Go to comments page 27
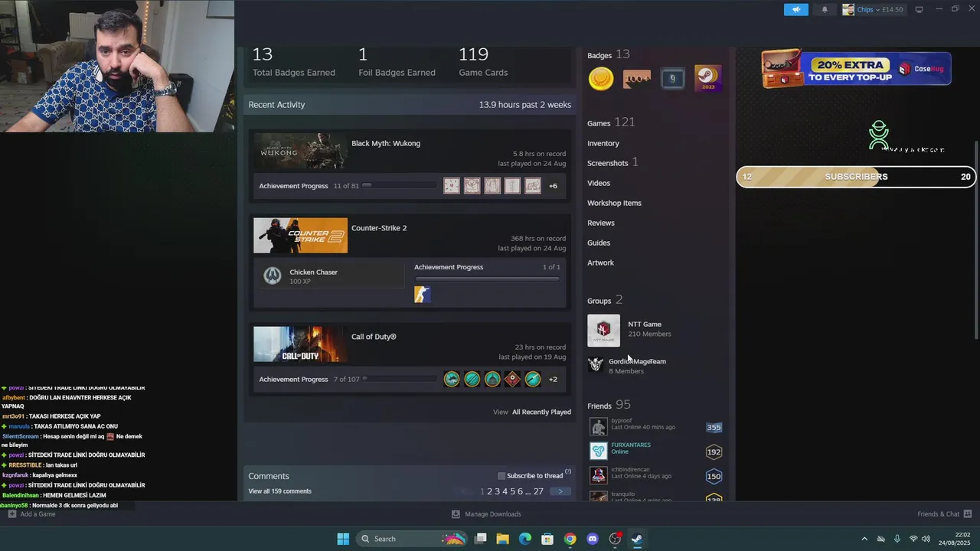Viewport: 980px width, 551px height. click(x=538, y=491)
